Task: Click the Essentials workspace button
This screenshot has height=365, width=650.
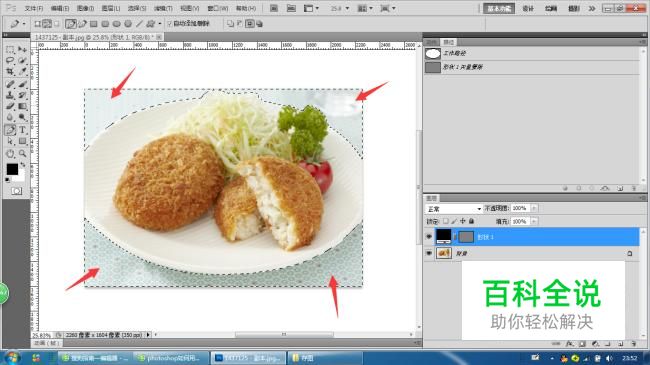Action: (499, 8)
